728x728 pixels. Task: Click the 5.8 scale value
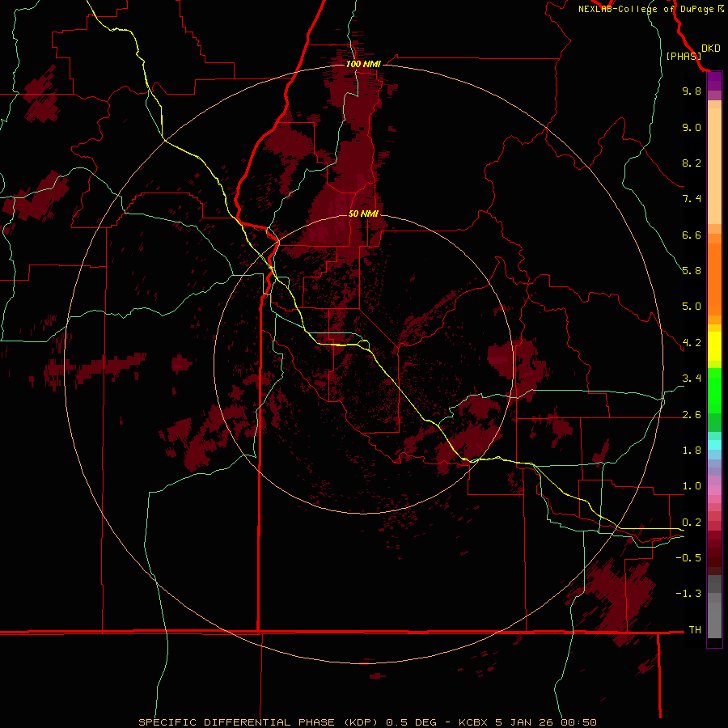[x=692, y=271]
